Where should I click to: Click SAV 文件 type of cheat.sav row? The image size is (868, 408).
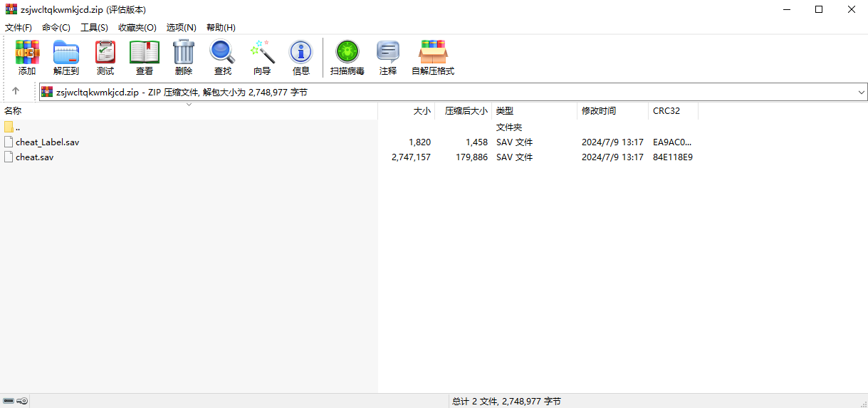click(x=514, y=157)
